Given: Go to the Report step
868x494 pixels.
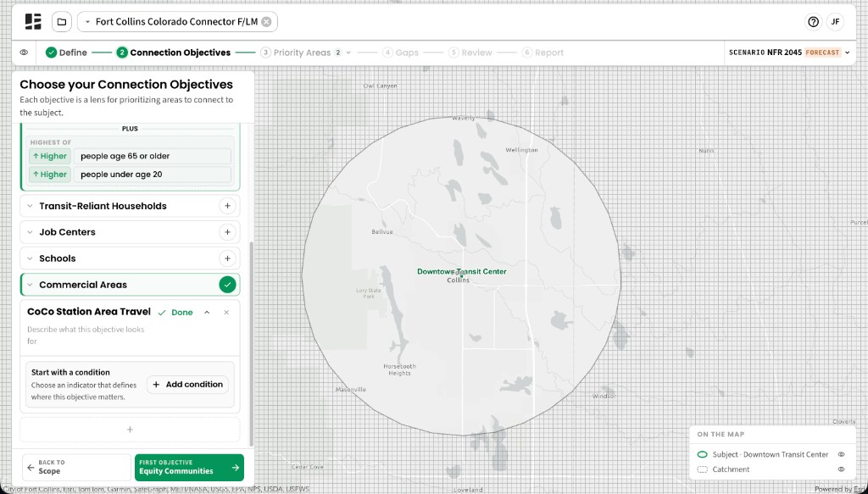Looking at the screenshot, I should coord(542,53).
